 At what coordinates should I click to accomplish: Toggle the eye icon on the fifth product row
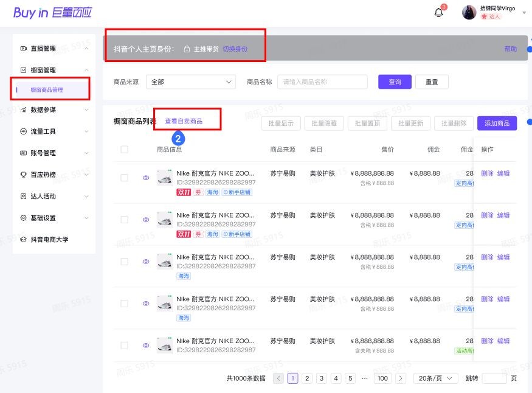(x=146, y=346)
